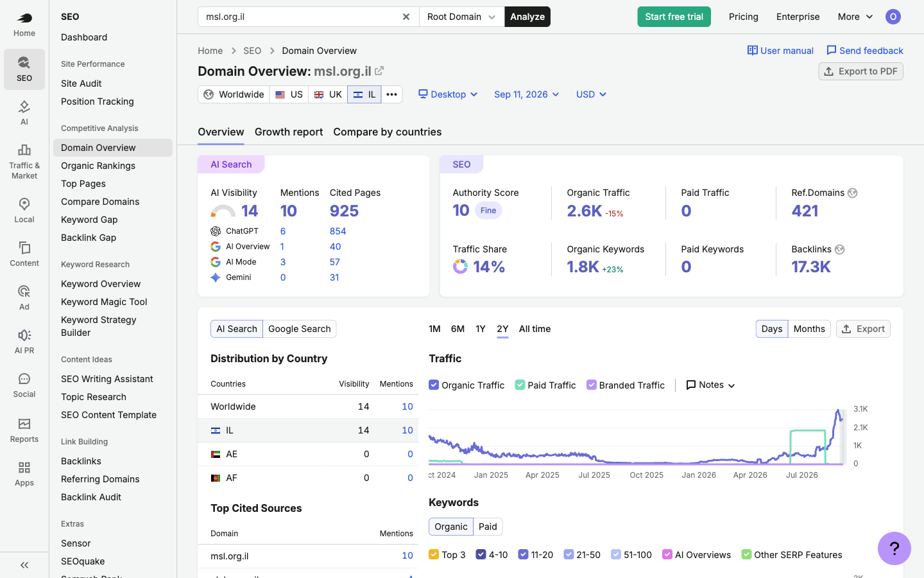Toggle the Top 3 keywords checkbox

point(434,555)
